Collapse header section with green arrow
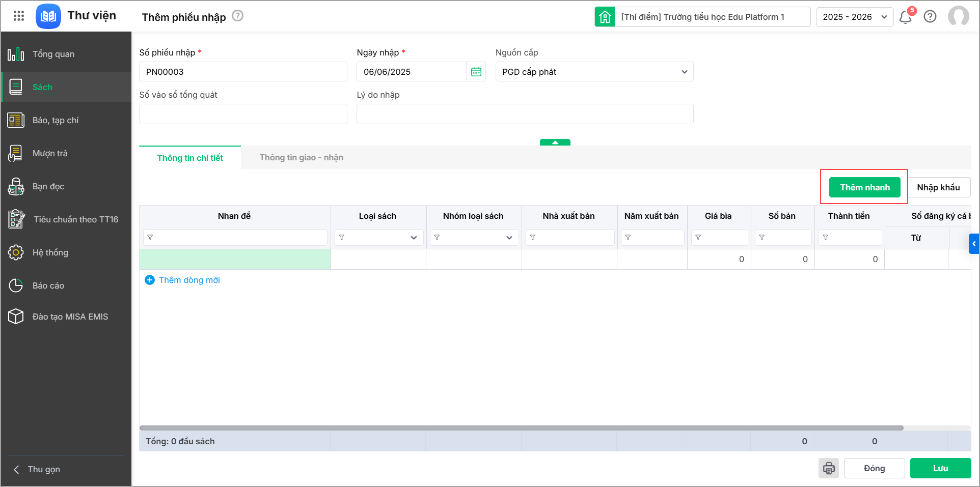Viewport: 980px width, 487px height. 555,142
